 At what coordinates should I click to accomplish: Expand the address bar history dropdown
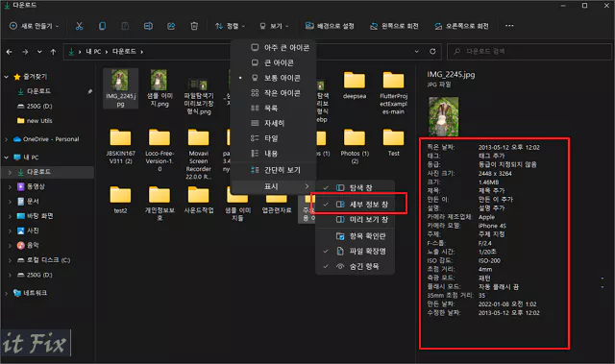(x=416, y=51)
